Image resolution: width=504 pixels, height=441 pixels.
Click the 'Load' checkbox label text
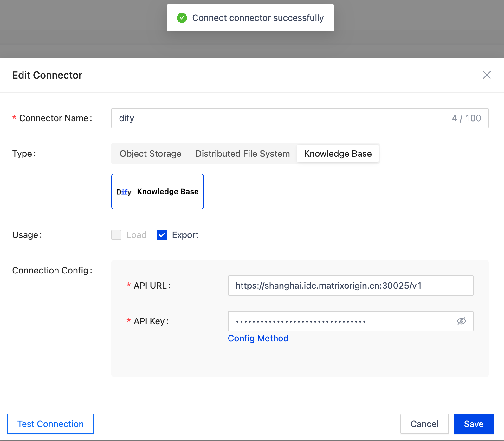(136, 235)
